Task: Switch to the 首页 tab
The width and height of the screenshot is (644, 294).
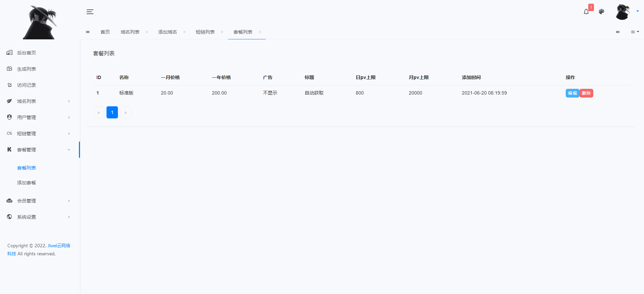Action: [105, 32]
